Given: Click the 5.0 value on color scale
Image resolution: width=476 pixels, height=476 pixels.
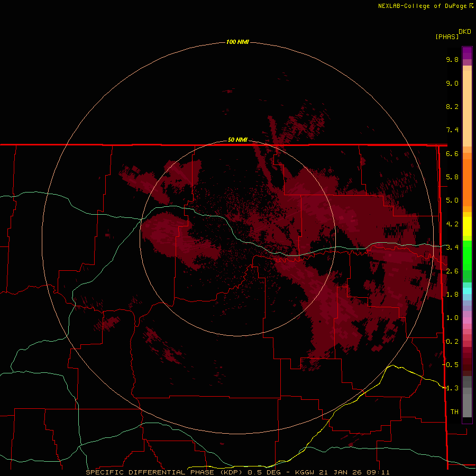Looking at the screenshot, I should (x=452, y=200).
